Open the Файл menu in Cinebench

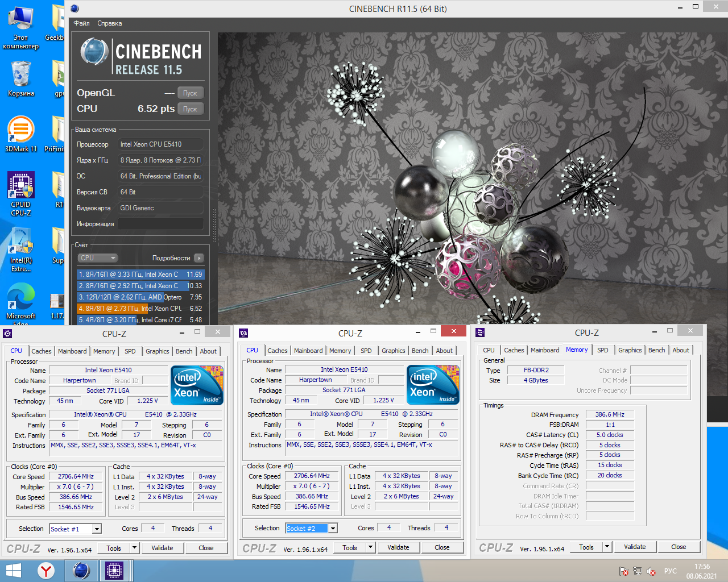coord(82,23)
